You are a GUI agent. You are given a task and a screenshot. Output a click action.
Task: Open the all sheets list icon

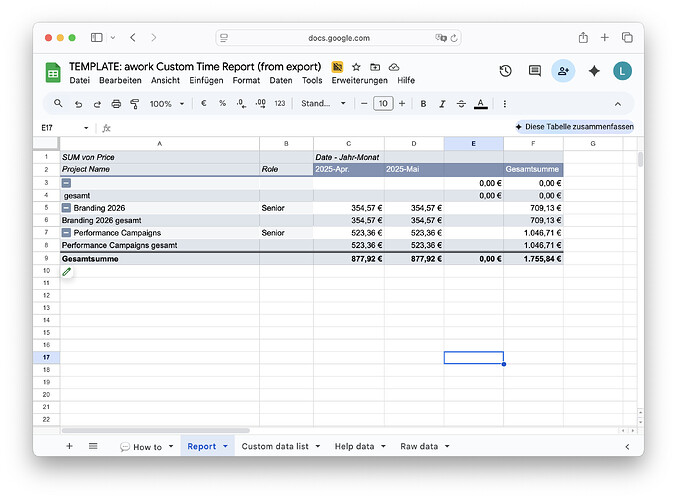point(93,446)
